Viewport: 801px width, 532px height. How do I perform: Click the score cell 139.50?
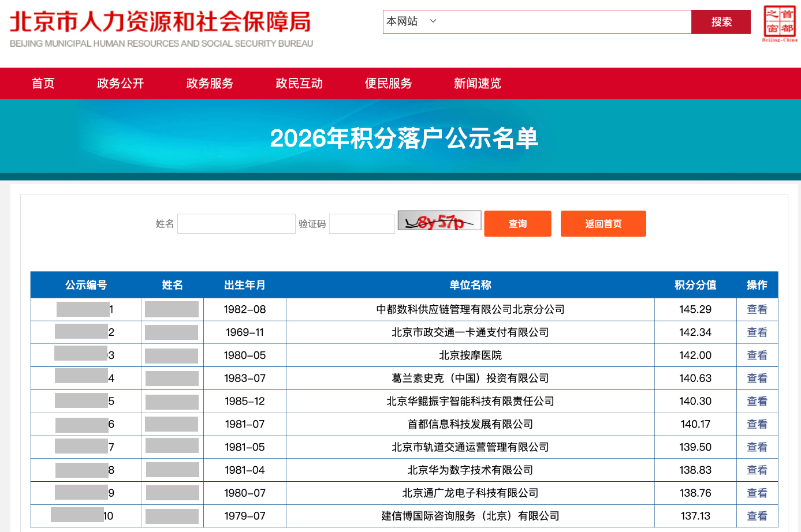[x=695, y=447]
